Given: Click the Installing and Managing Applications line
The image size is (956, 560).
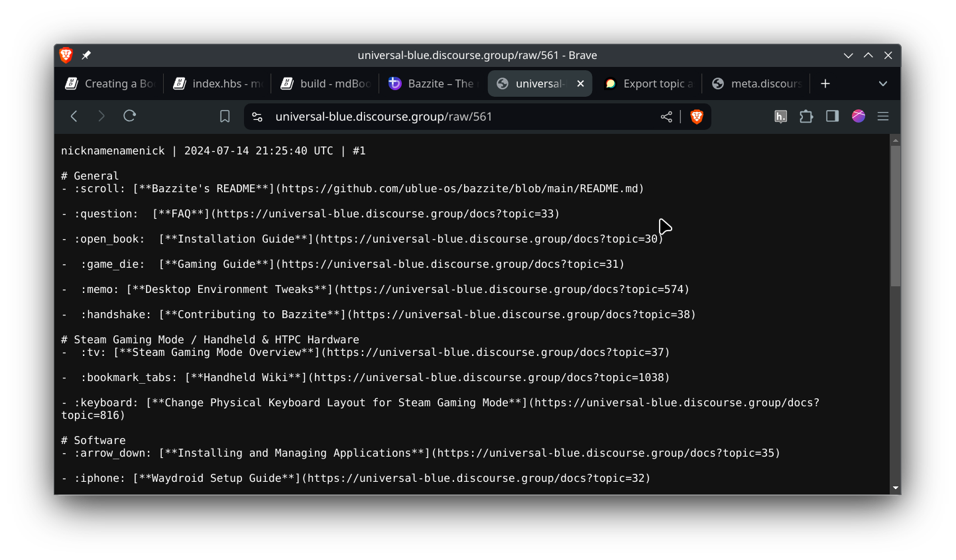Looking at the screenshot, I should pyautogui.click(x=421, y=453).
